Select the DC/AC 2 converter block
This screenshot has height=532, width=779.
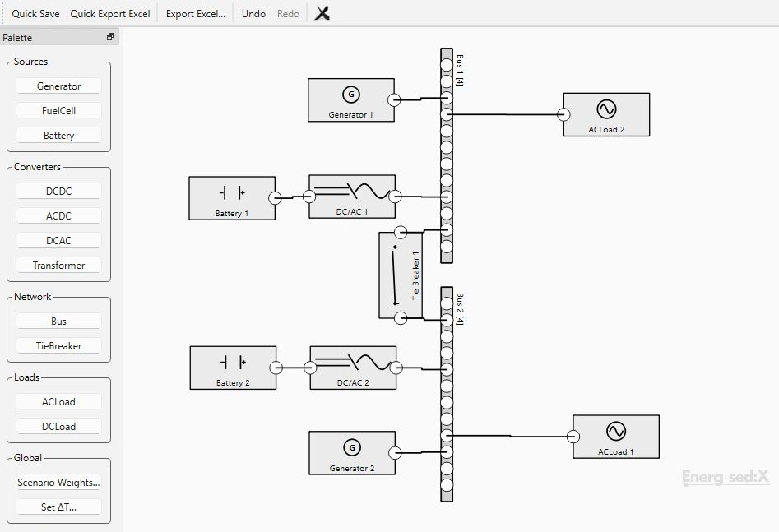353,367
